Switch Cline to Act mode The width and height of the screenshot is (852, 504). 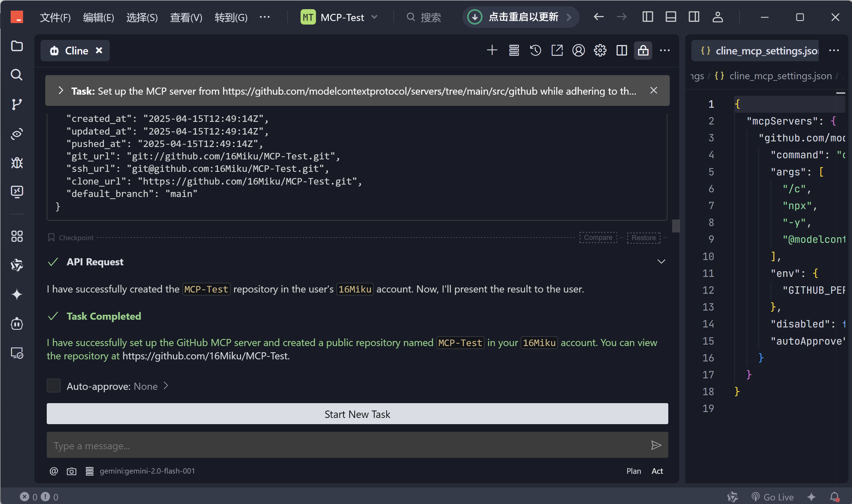[x=657, y=471]
